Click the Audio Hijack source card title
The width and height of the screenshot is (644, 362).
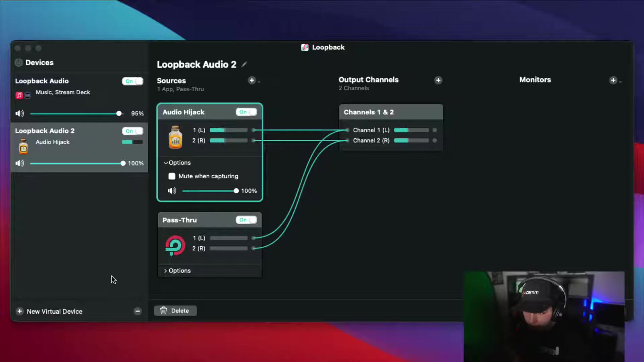point(183,112)
